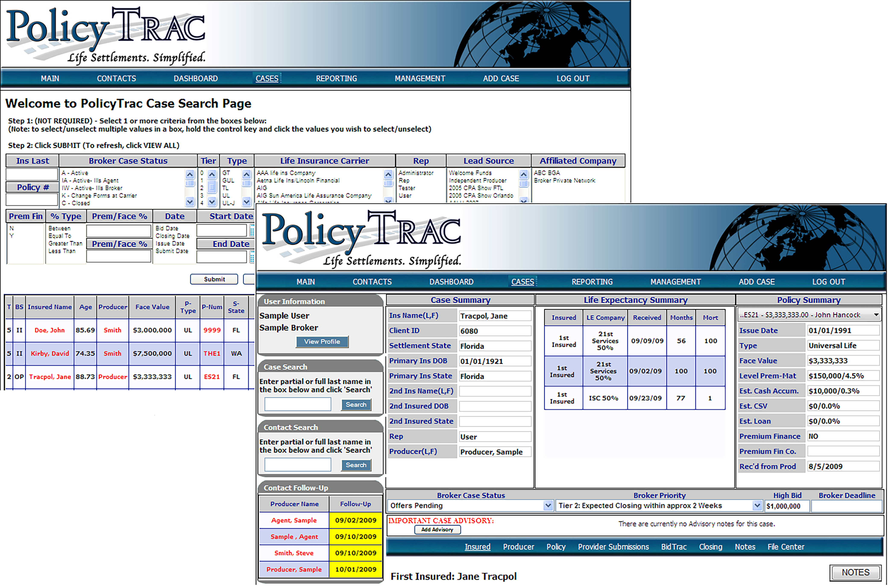The height and width of the screenshot is (588, 890).
Task: Click LOG OUT in front case detail window
Action: pos(828,282)
